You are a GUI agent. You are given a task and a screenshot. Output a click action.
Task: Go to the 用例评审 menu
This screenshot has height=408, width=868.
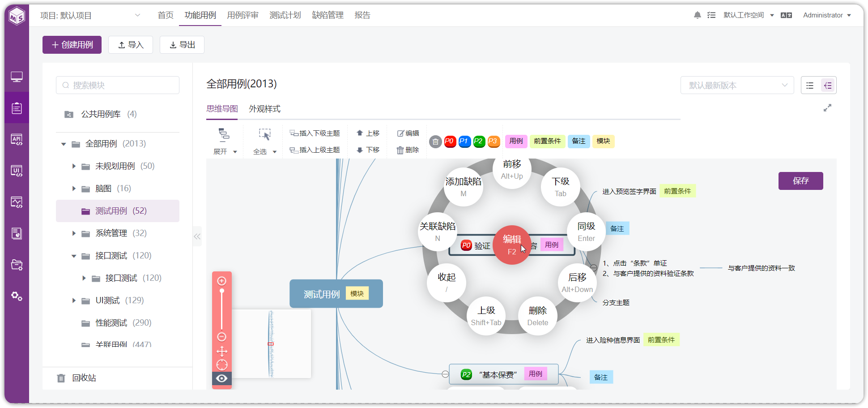click(x=243, y=15)
